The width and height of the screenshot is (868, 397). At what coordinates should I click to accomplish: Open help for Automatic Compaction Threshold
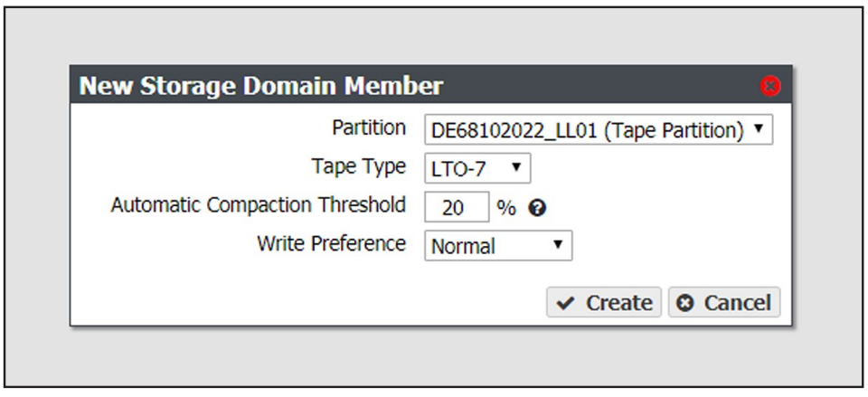tap(536, 208)
